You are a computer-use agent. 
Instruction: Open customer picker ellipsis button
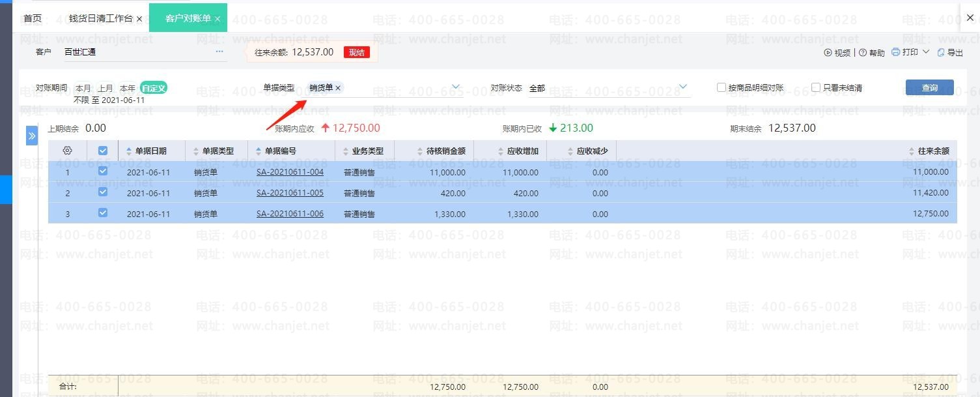click(219, 51)
